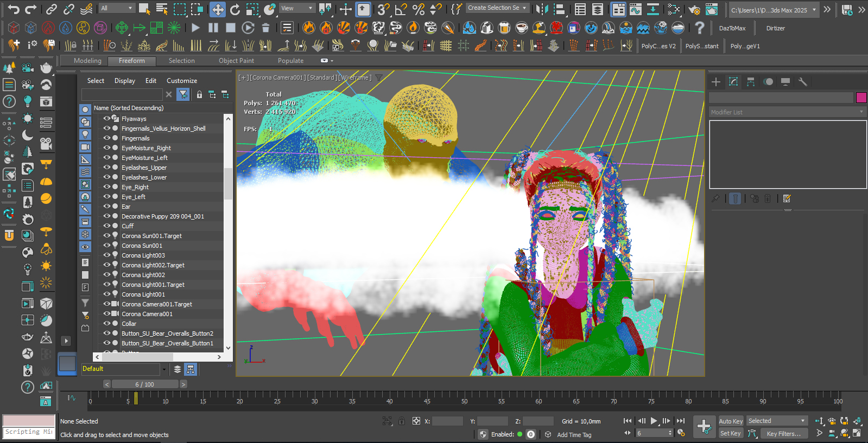Toggle visibility of Corona Camera001

[x=107, y=313]
